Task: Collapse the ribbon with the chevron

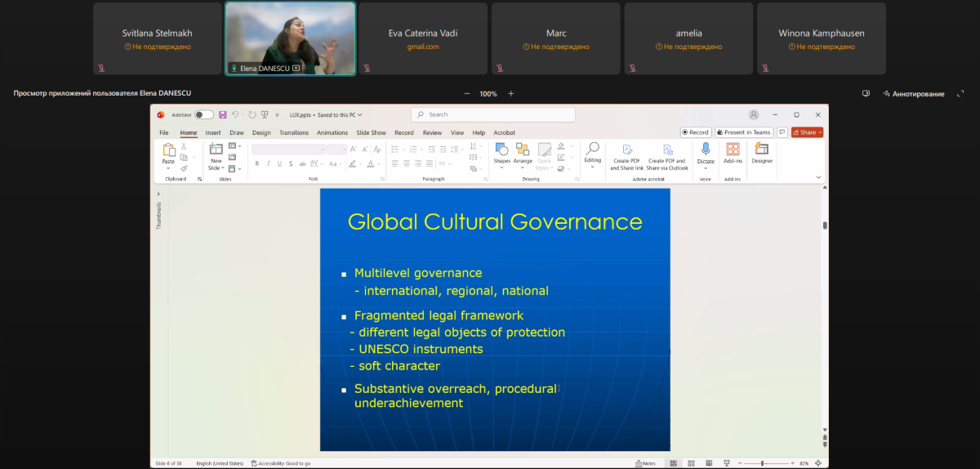Action: point(818,177)
